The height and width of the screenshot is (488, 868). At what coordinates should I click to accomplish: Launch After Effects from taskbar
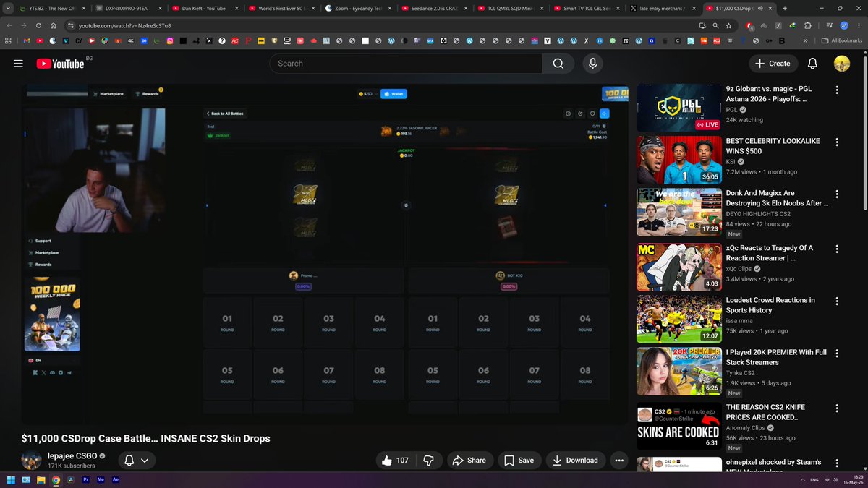click(x=116, y=480)
